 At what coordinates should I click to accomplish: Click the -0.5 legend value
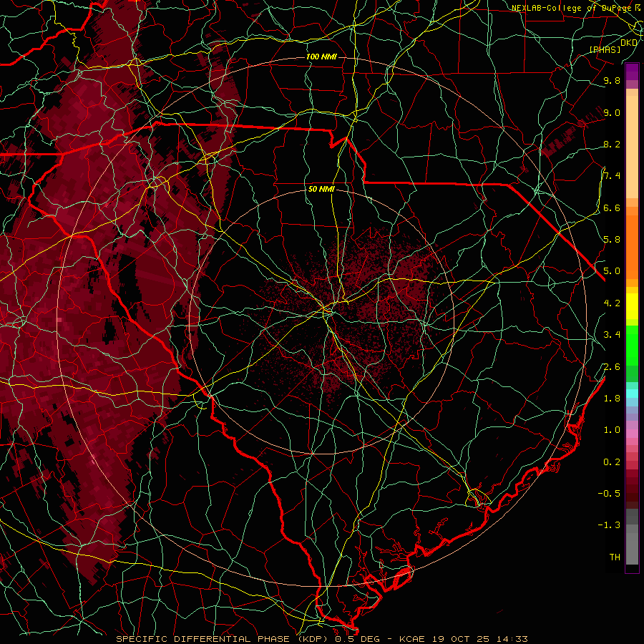pos(609,494)
